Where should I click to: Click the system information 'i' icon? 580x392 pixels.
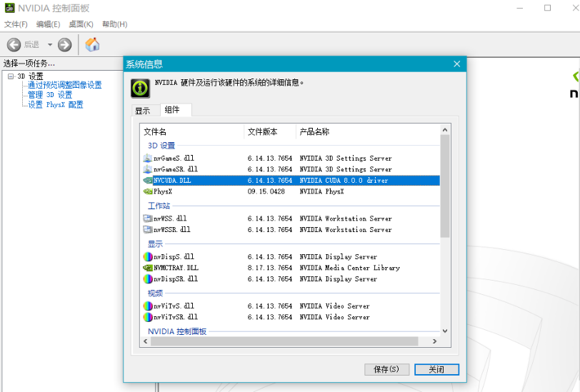coord(141,89)
